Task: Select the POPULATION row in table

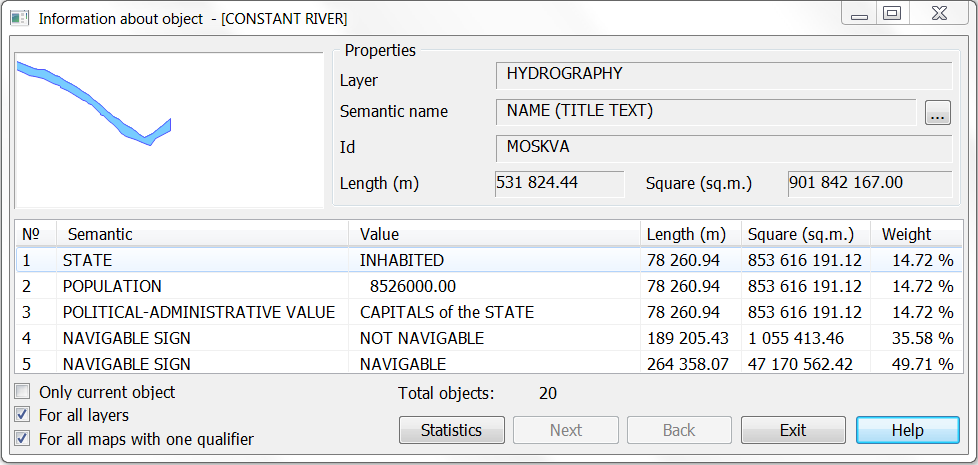Action: point(489,286)
